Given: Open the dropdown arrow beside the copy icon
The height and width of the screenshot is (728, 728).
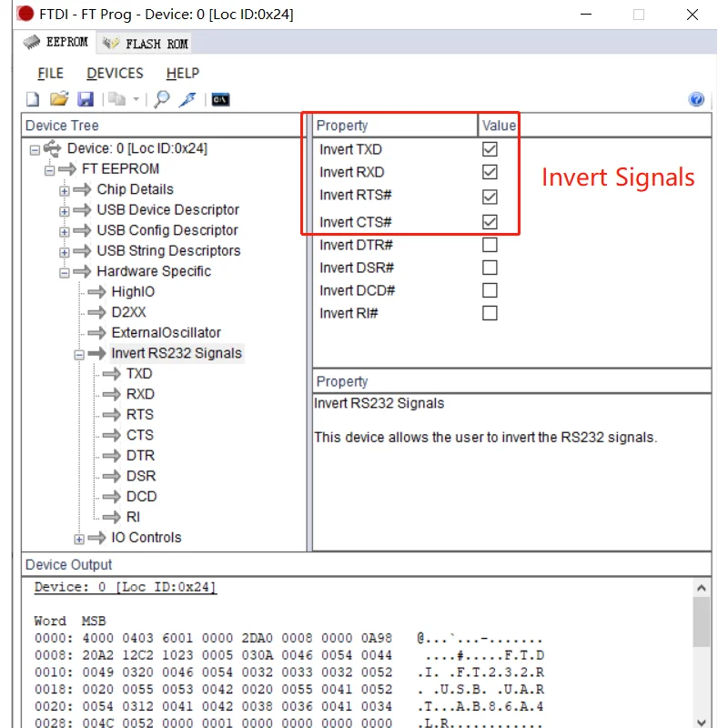Looking at the screenshot, I should [x=136, y=99].
